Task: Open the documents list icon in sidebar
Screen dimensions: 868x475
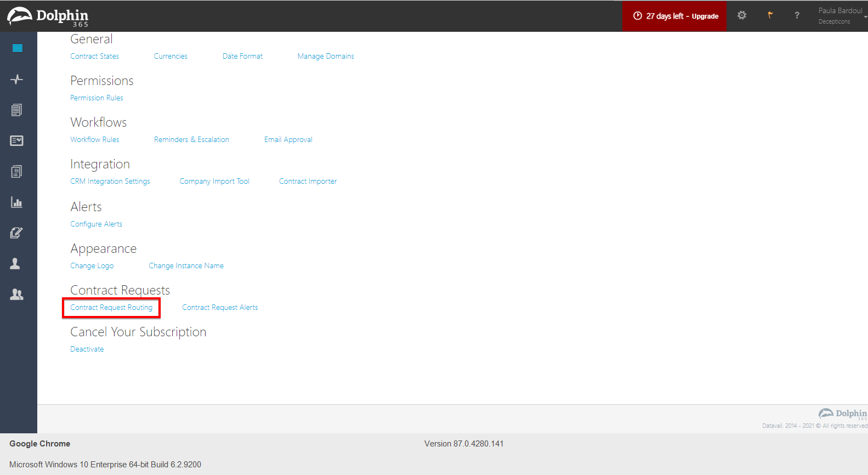Action: click(x=17, y=110)
